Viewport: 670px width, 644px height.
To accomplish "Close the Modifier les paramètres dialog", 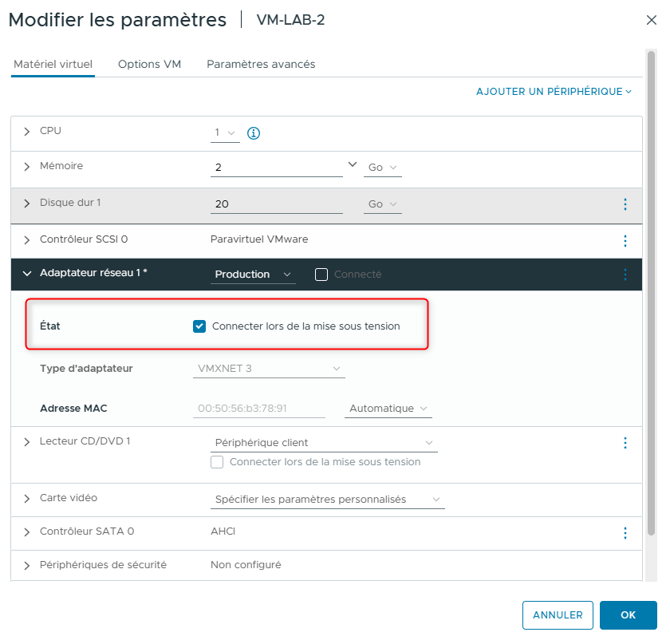I will click(x=652, y=20).
